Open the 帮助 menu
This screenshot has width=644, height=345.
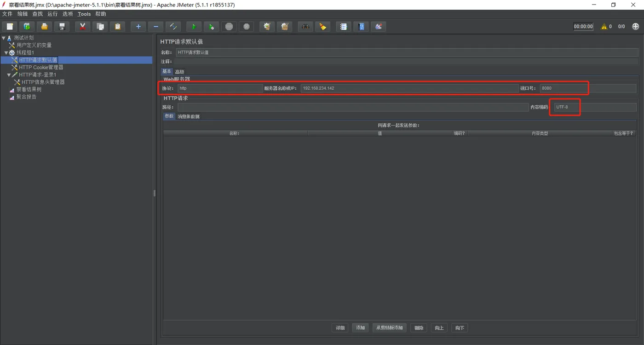tap(101, 14)
